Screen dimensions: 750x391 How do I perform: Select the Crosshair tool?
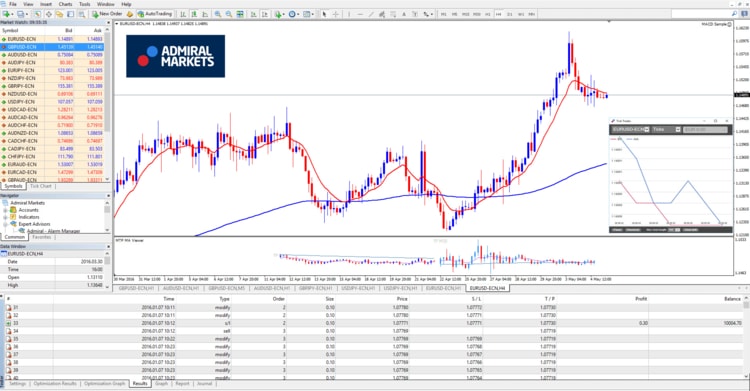pyautogui.click(x=336, y=14)
